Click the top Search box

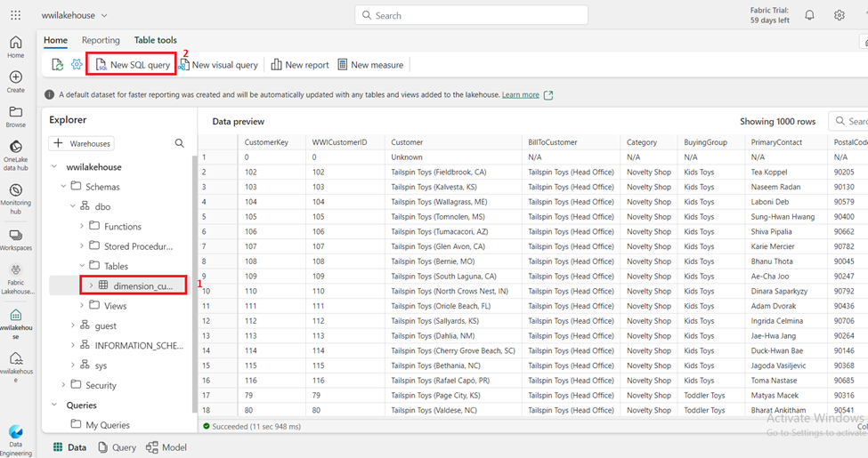(471, 15)
